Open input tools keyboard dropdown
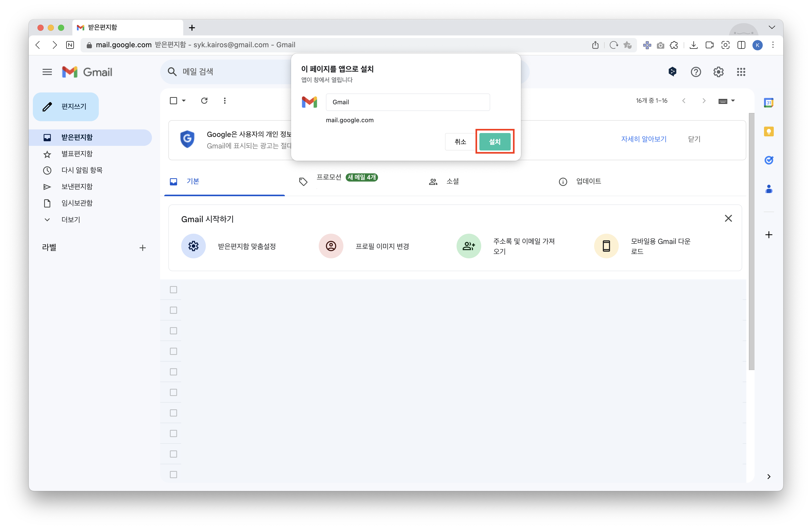Viewport: 812px width, 529px height. (733, 101)
